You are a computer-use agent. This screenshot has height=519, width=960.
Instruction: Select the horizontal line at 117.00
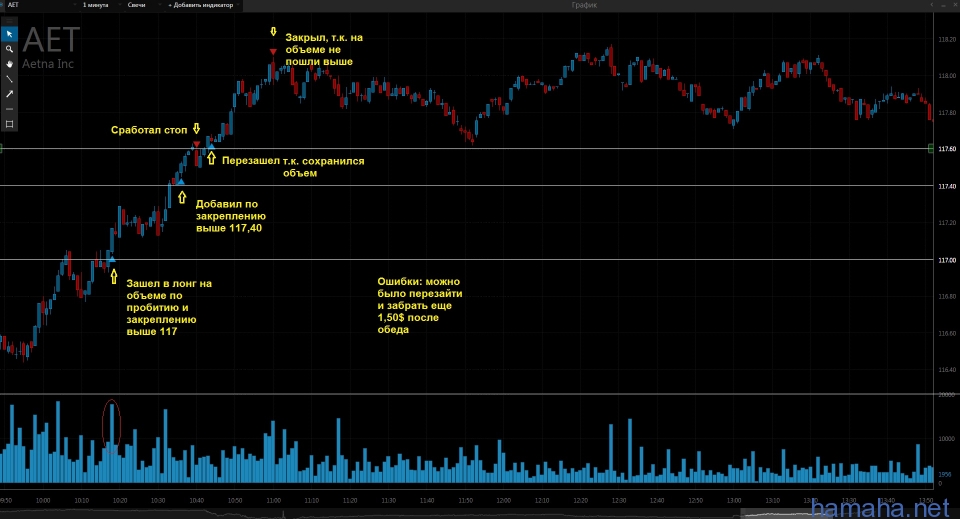[x=465, y=260]
